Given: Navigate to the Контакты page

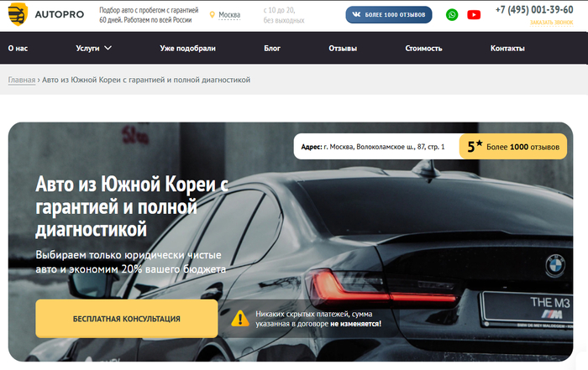Looking at the screenshot, I should click(x=507, y=48).
